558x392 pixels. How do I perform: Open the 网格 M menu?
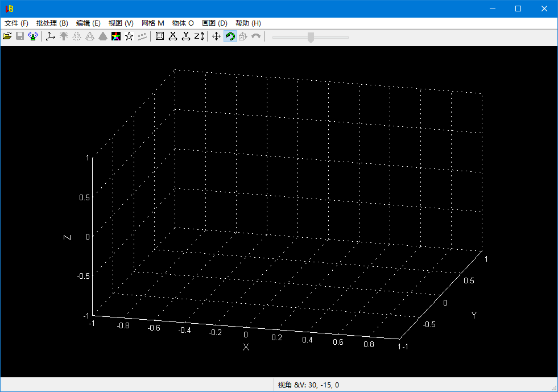pyautogui.click(x=152, y=23)
